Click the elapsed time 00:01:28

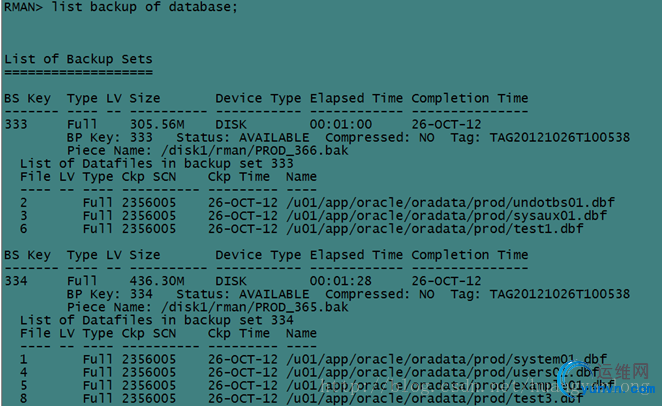click(x=341, y=281)
